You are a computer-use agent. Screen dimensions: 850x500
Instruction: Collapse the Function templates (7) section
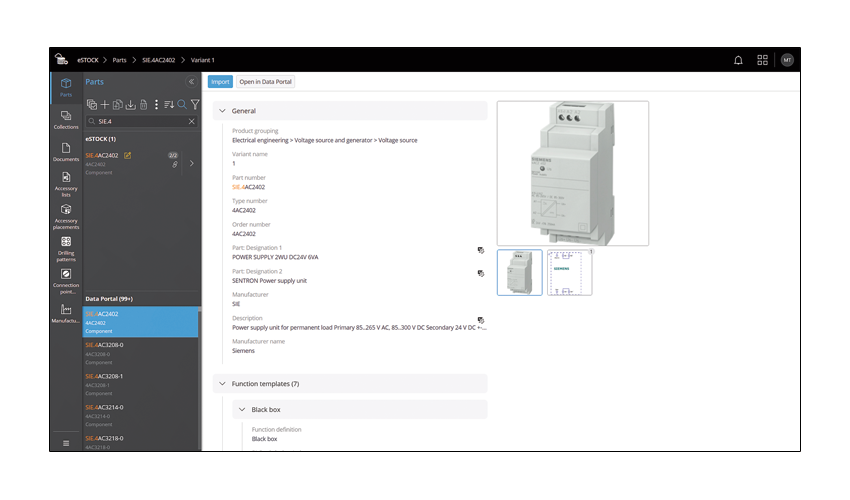(222, 383)
